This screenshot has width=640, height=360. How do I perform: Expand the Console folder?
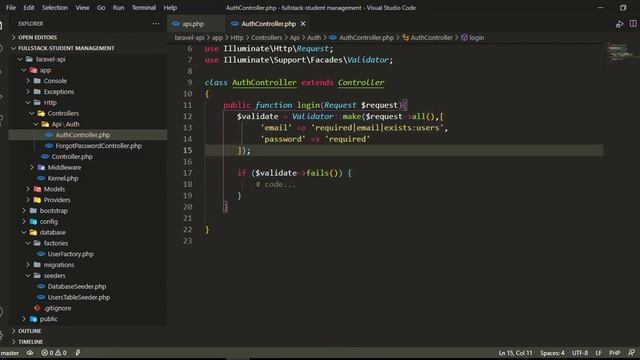55,81
